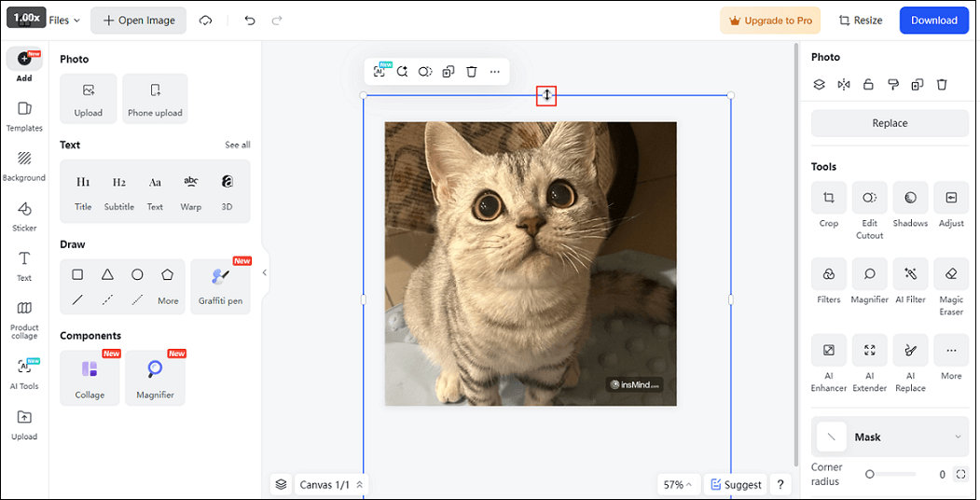Add a Magnifier component
The width and height of the screenshot is (980, 500).
(x=155, y=378)
